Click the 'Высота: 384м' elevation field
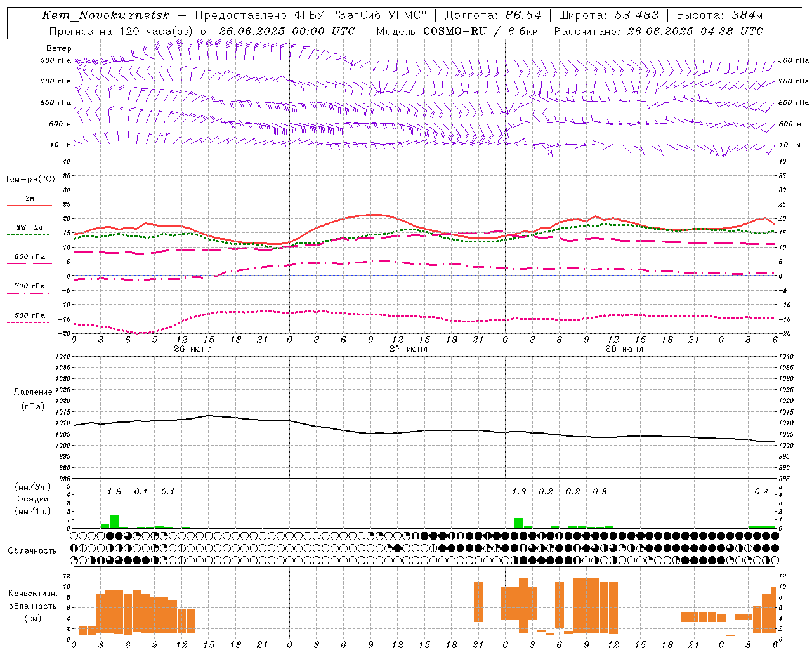 (x=719, y=15)
